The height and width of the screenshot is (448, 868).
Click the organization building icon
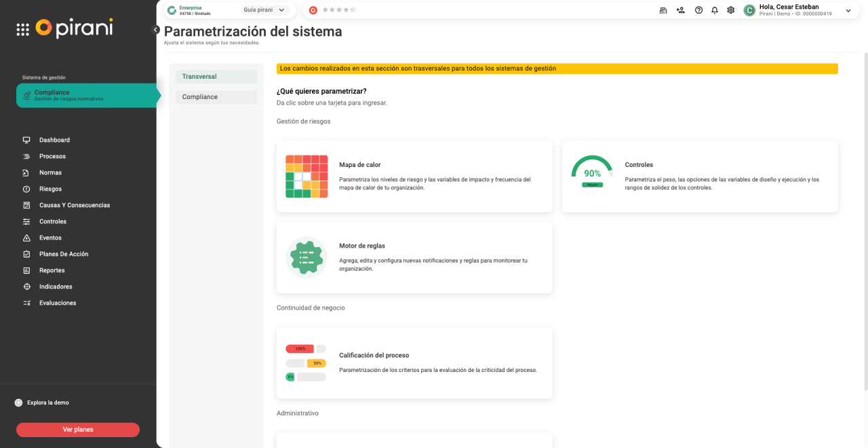663,10
